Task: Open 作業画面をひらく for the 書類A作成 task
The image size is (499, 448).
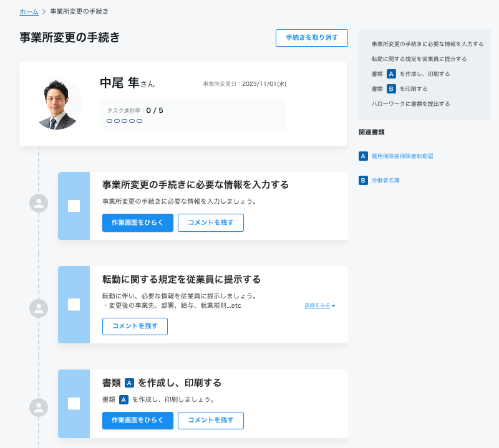Action: [x=137, y=421]
